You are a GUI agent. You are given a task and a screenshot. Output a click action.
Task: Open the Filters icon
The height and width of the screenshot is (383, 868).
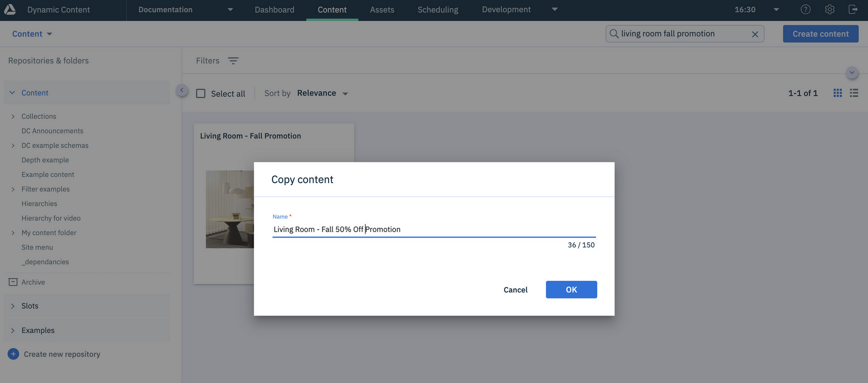pos(233,61)
